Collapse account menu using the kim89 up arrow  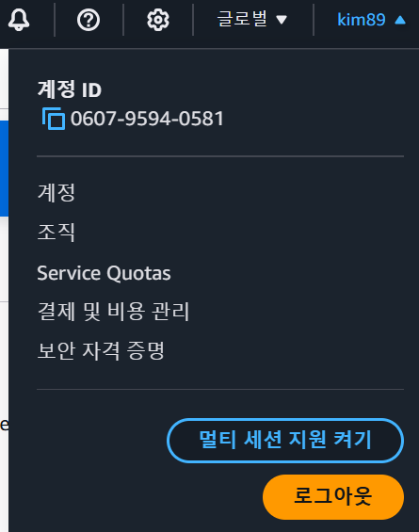pyautogui.click(x=400, y=20)
